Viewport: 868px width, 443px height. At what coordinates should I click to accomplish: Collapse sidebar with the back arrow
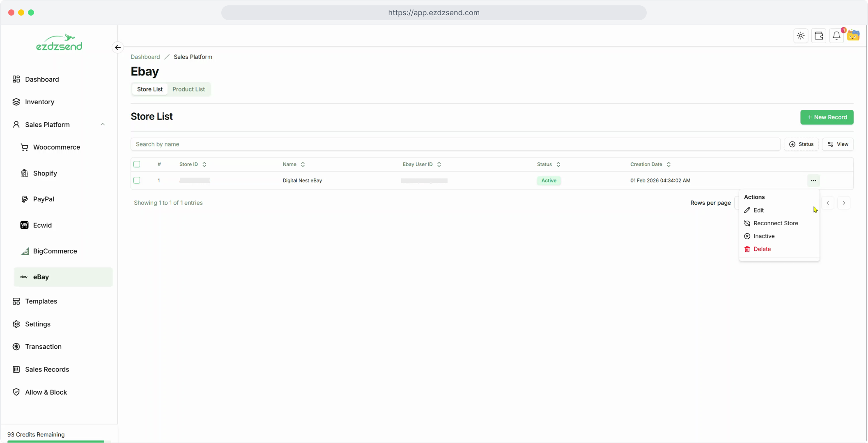118,48
